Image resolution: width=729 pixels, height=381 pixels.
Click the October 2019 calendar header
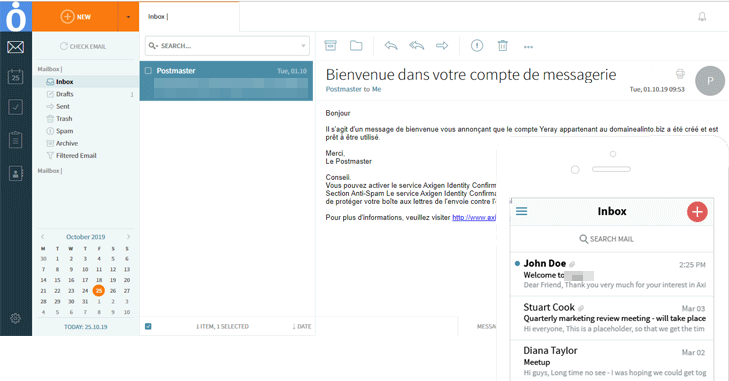pos(86,237)
